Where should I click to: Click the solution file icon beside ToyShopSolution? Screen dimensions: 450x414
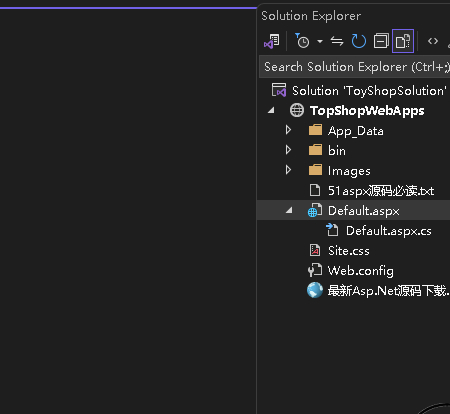pyautogui.click(x=279, y=90)
